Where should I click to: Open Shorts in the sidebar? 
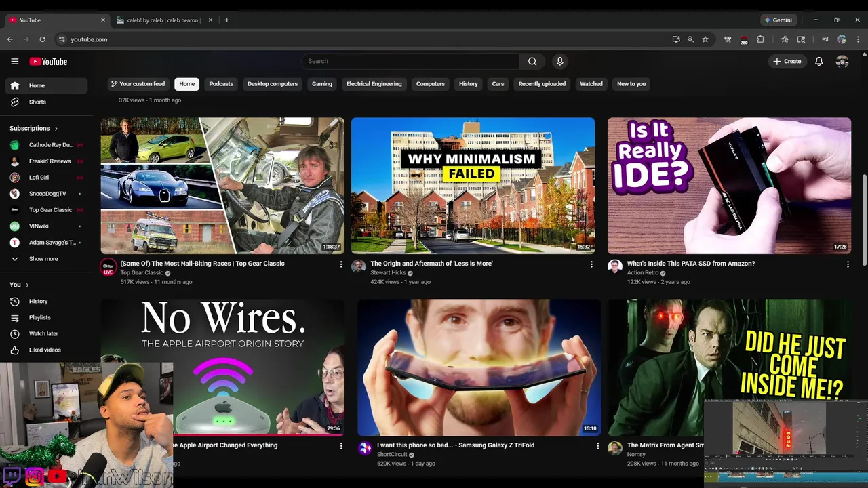47,102
